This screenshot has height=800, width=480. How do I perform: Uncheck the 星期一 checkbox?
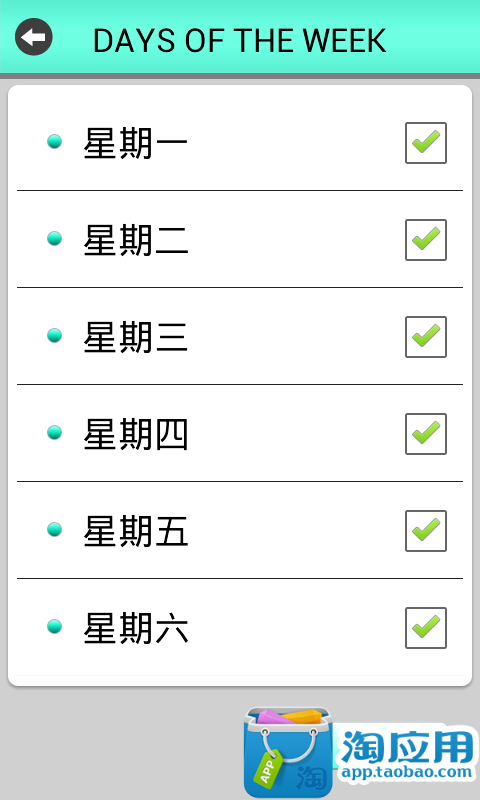(x=426, y=143)
